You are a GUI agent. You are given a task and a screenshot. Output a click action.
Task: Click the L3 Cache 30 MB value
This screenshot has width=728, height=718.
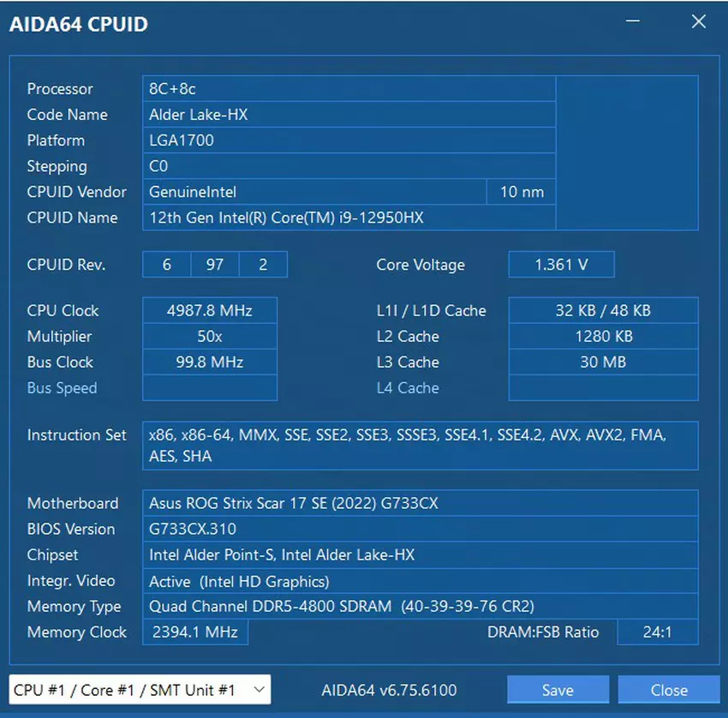coord(603,362)
